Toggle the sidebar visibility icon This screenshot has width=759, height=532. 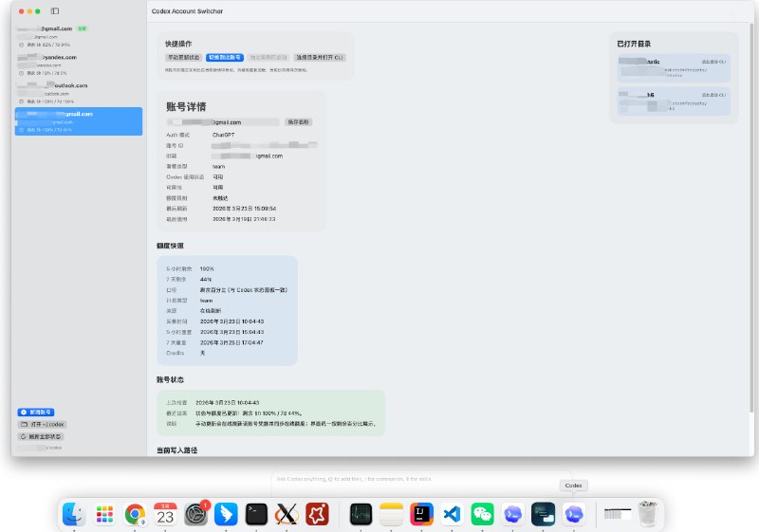coord(55,11)
